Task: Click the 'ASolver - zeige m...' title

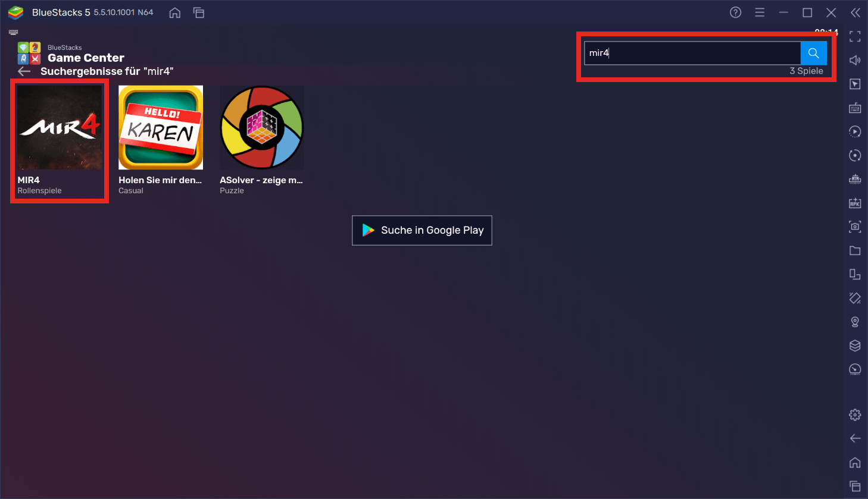Action: (x=261, y=180)
